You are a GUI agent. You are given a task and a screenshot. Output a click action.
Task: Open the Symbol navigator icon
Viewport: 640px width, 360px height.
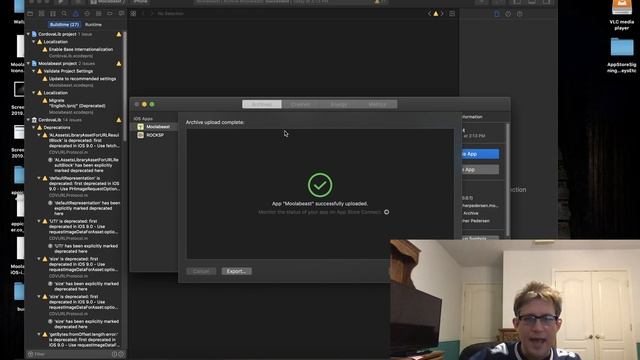tap(53, 13)
